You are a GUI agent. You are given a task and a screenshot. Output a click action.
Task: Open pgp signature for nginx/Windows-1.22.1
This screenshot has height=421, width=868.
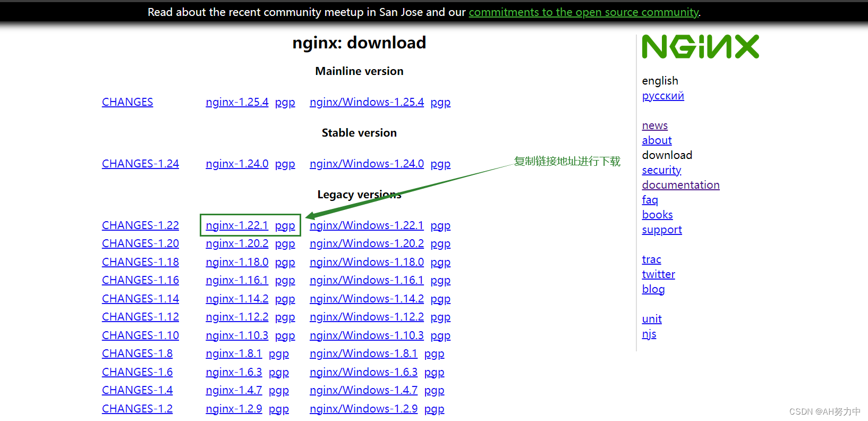(x=440, y=225)
